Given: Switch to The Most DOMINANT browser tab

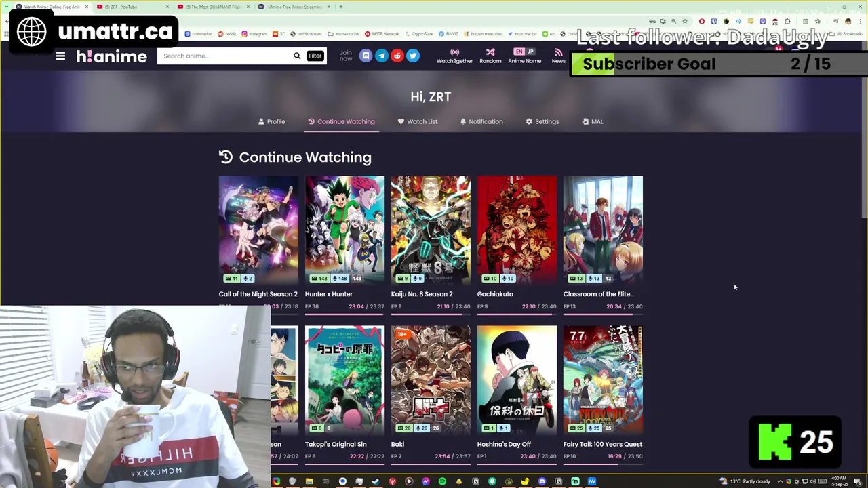Looking at the screenshot, I should (x=212, y=7).
